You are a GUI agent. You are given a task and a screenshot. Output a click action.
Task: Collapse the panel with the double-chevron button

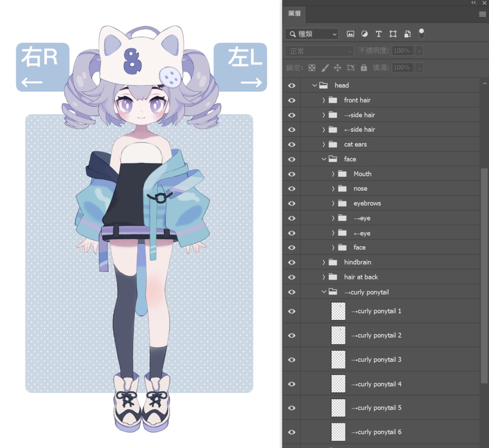(x=473, y=3)
